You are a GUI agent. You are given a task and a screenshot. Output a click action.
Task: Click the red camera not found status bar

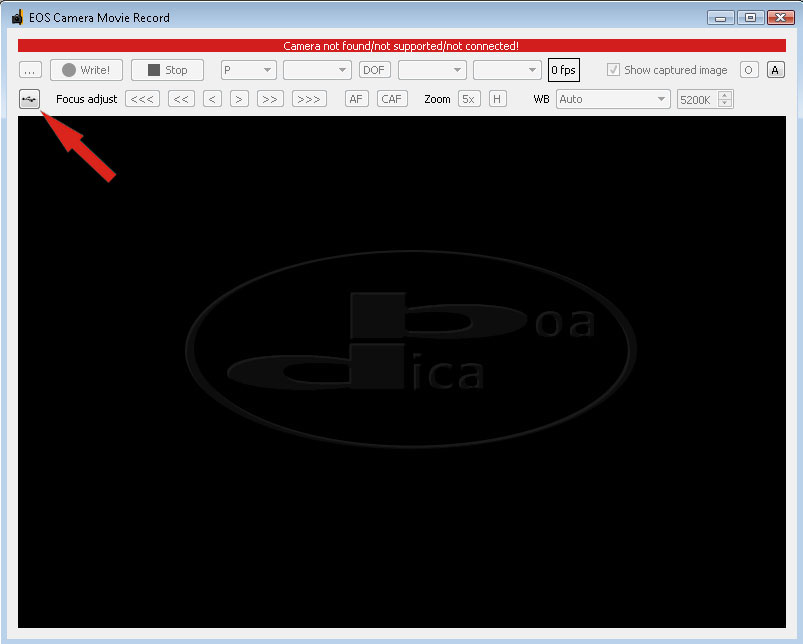pos(402,46)
